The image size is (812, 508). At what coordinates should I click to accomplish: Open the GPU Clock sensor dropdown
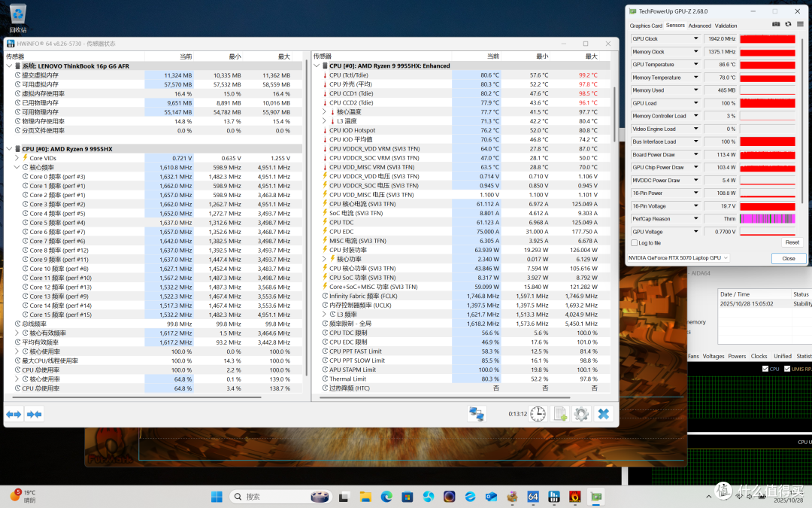696,39
